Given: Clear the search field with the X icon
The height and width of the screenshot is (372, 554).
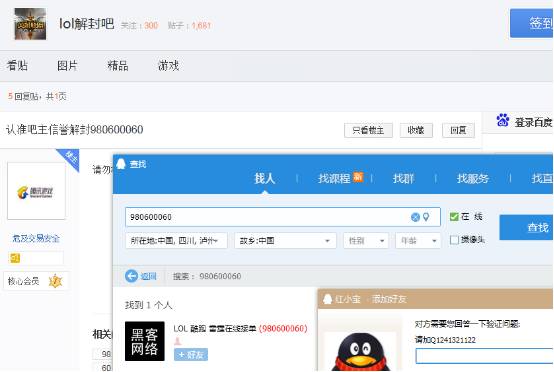Looking at the screenshot, I should 416,217.
